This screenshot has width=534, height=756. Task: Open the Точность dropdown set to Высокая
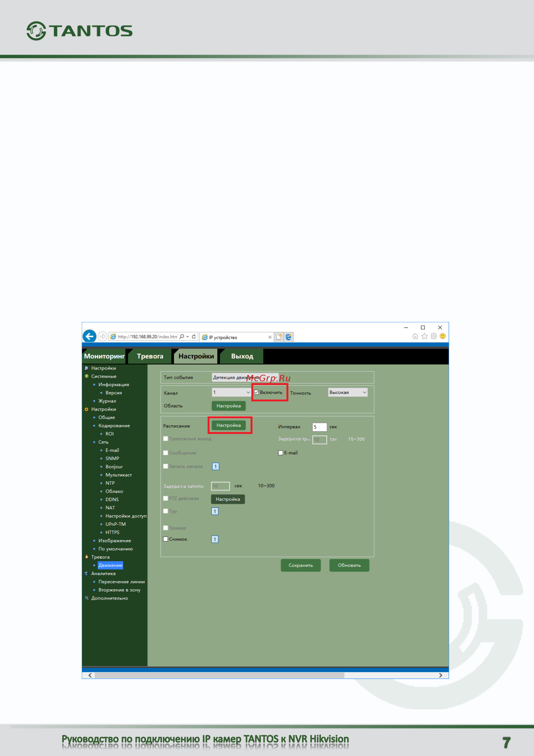pos(348,392)
